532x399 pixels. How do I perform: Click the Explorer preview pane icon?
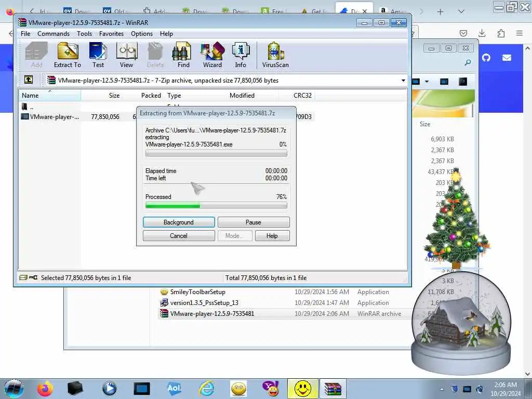coord(444,82)
